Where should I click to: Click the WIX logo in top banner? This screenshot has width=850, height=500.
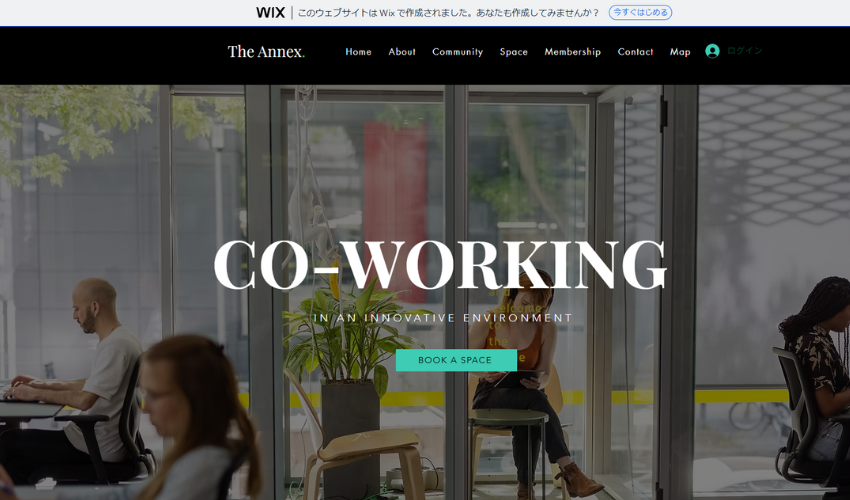270,12
